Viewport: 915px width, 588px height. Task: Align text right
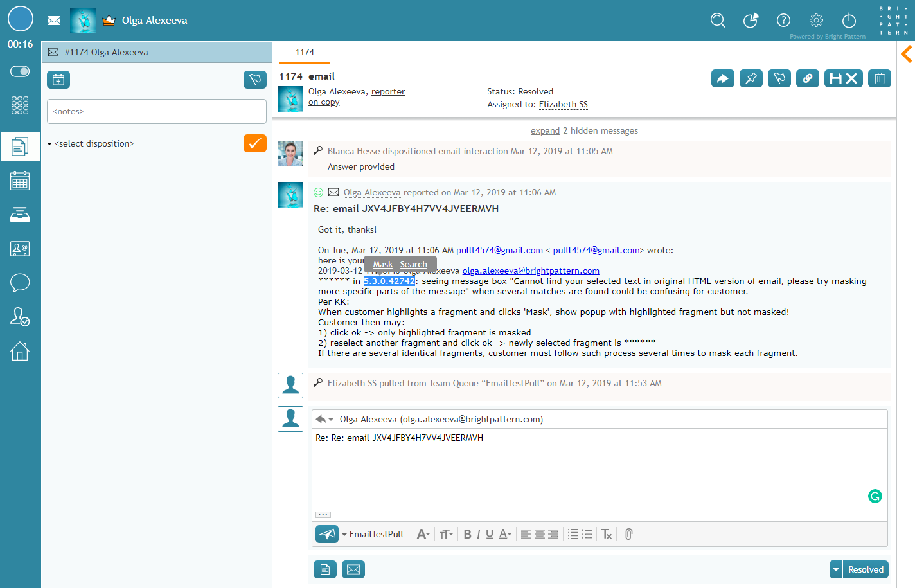click(553, 534)
